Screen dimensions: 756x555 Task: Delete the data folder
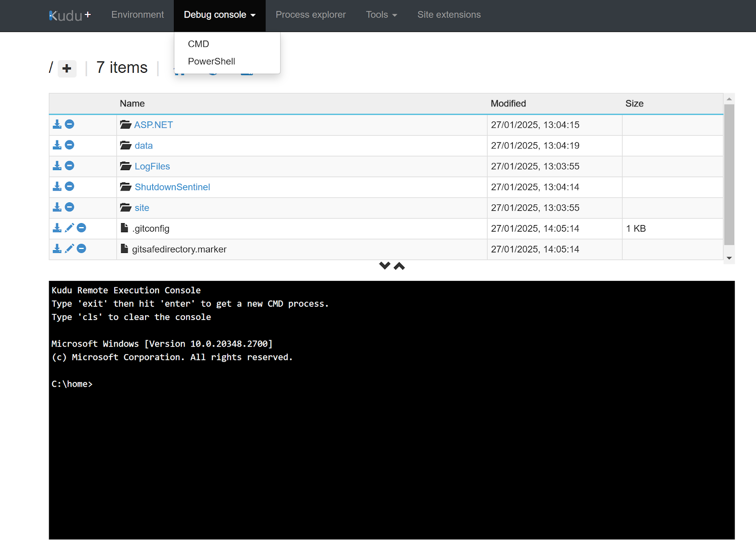[69, 145]
